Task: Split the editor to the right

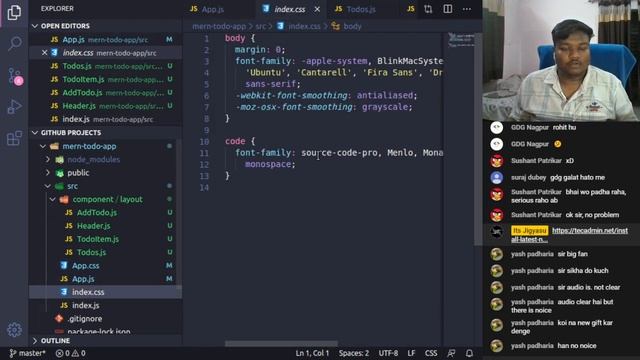Action: pos(448,9)
